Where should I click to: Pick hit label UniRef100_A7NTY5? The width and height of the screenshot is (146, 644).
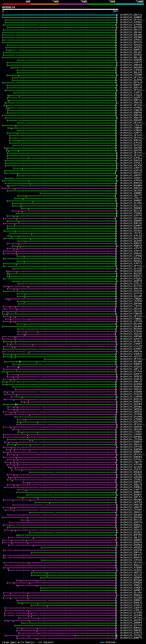[131, 63]
